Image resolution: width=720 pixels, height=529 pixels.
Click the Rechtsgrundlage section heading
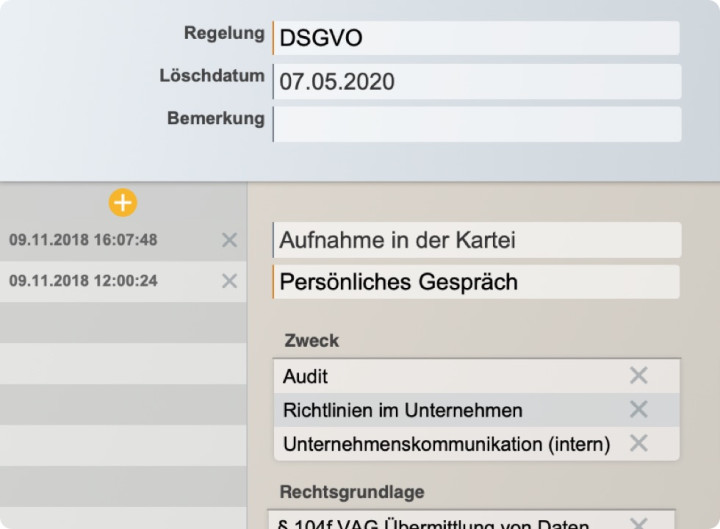click(352, 492)
